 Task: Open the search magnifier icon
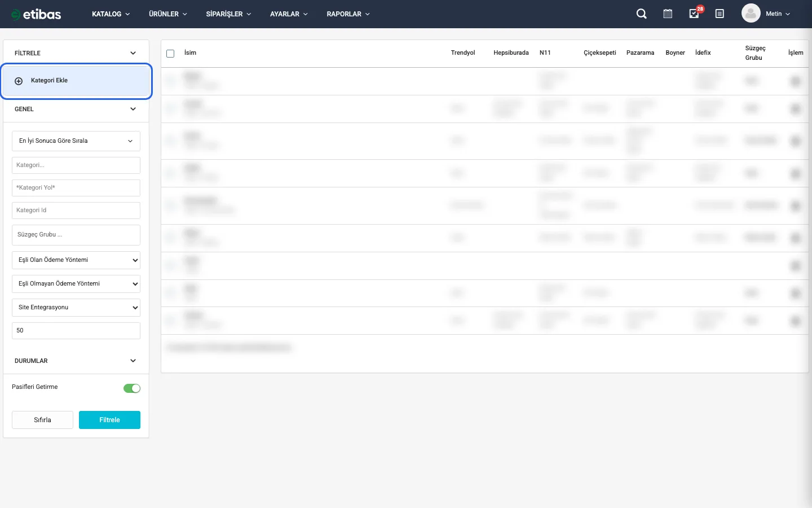point(641,14)
